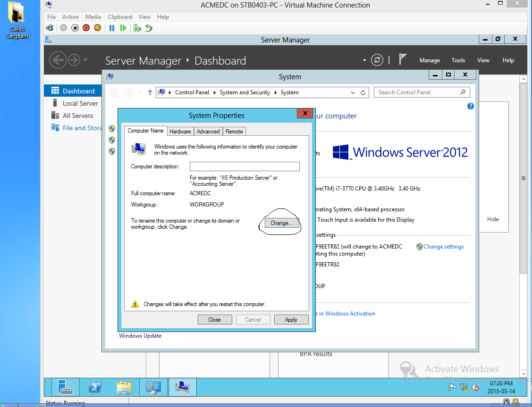The height and width of the screenshot is (407, 532).
Task: Switch to the Remote tab
Action: click(234, 132)
